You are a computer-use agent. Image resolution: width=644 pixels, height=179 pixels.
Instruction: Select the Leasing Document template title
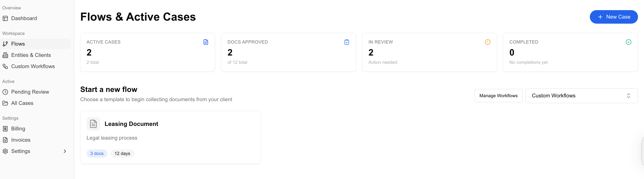pyautogui.click(x=131, y=124)
